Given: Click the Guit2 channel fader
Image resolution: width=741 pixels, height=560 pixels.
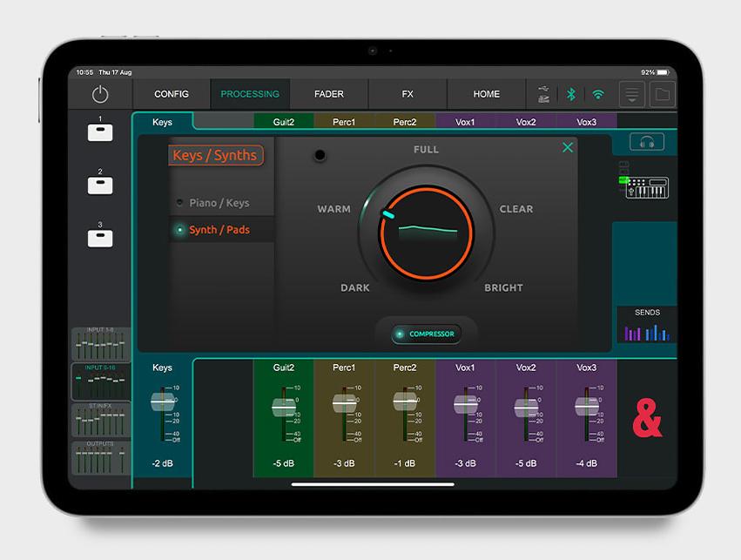Looking at the screenshot, I should click(x=283, y=408).
